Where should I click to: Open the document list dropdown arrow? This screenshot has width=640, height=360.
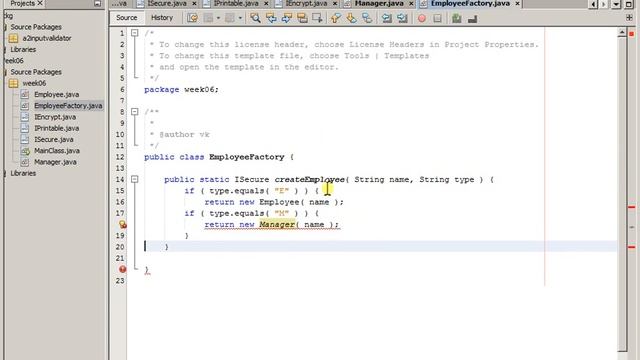[x=616, y=4]
